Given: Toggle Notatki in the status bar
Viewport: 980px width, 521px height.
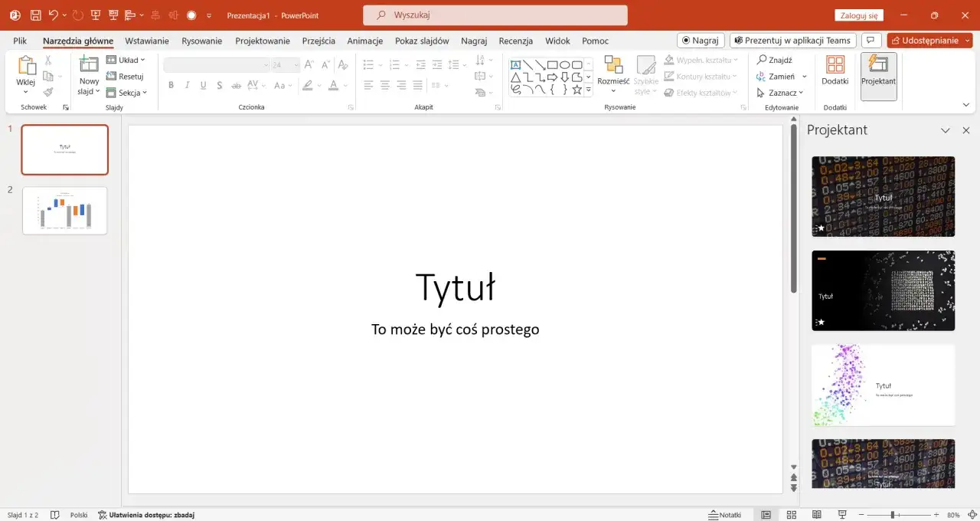Looking at the screenshot, I should pyautogui.click(x=726, y=514).
